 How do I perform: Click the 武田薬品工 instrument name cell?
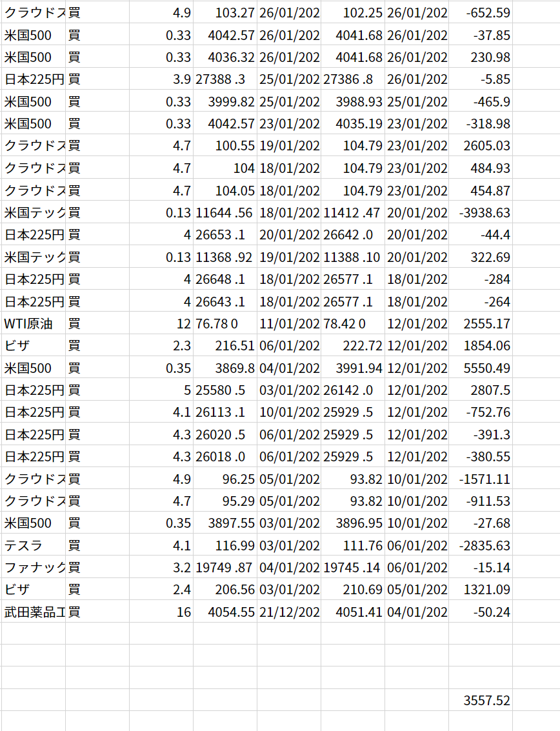[32, 612]
